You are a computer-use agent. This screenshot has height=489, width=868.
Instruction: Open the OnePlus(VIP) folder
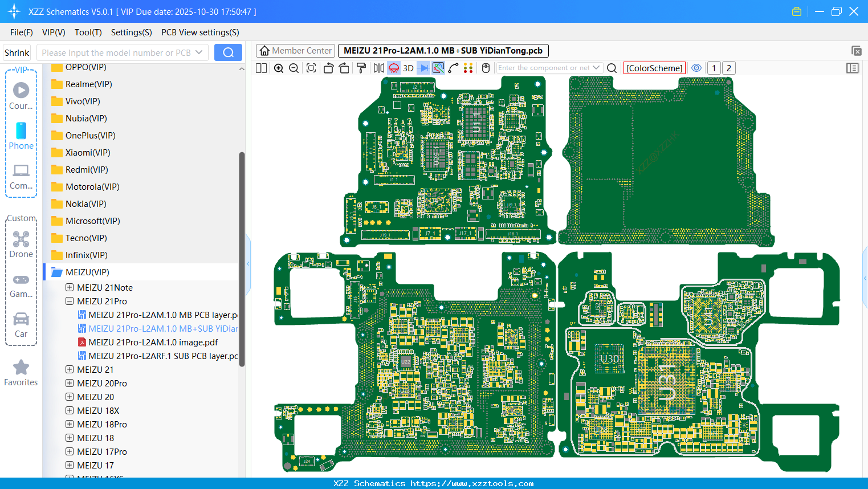[x=83, y=136]
